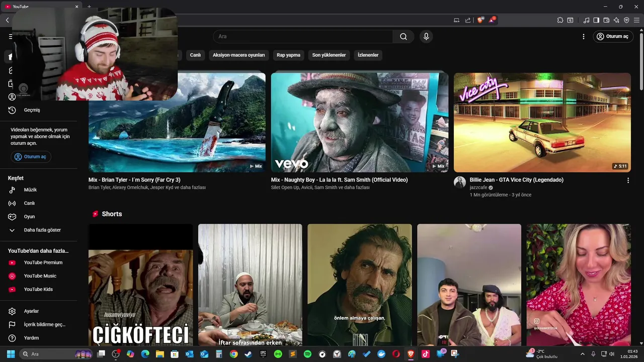Screen dimensions: 644x362
Task: Open Microsoft Edge from the taskbar
Action: click(x=145, y=354)
